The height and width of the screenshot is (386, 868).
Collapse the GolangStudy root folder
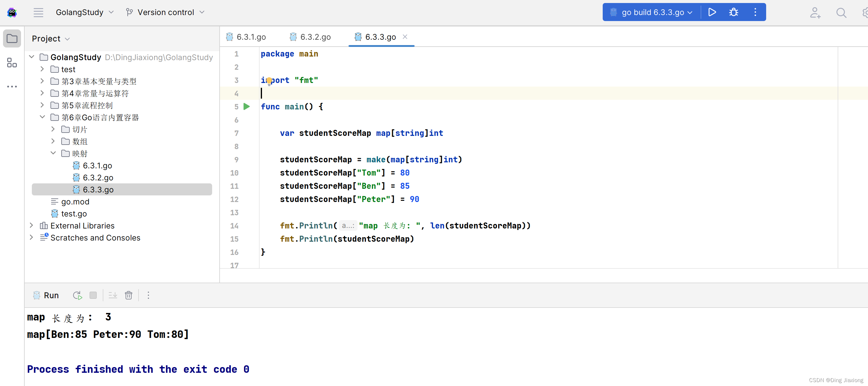pyautogui.click(x=32, y=57)
